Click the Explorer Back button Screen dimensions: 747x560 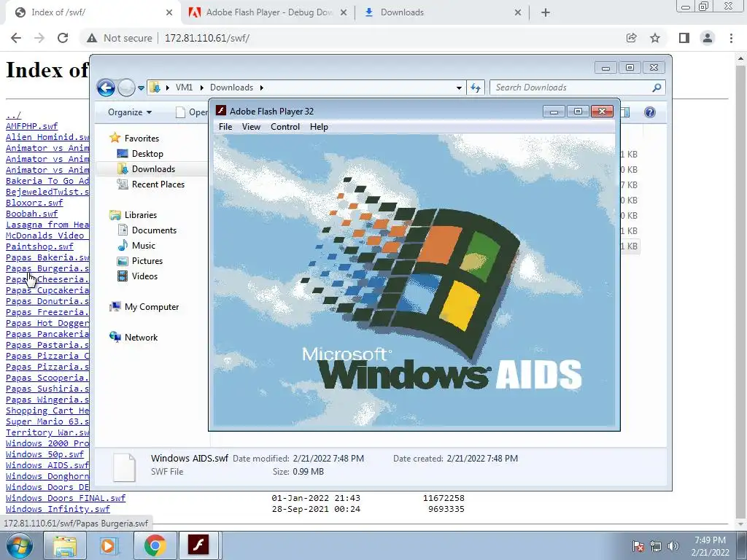(x=106, y=87)
